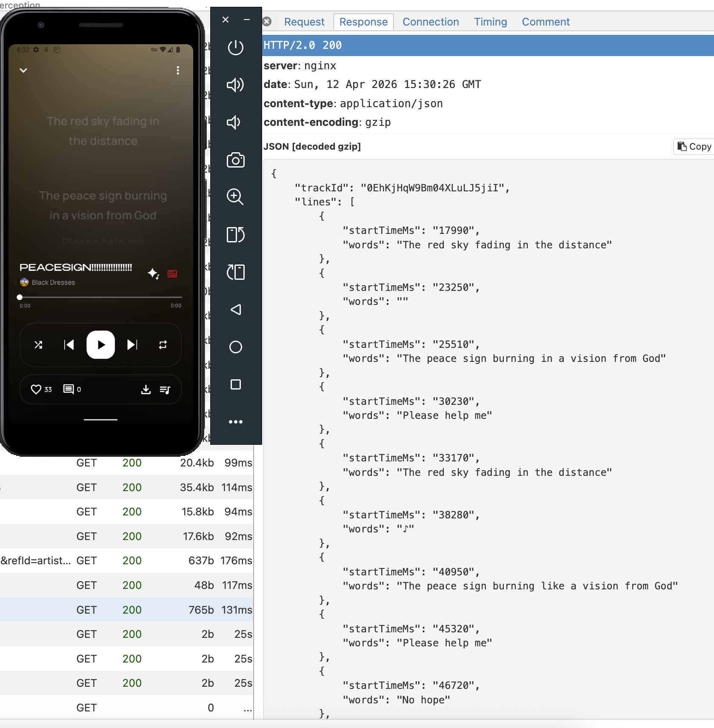Open the Connection tab
The image size is (714, 728).
coord(431,22)
